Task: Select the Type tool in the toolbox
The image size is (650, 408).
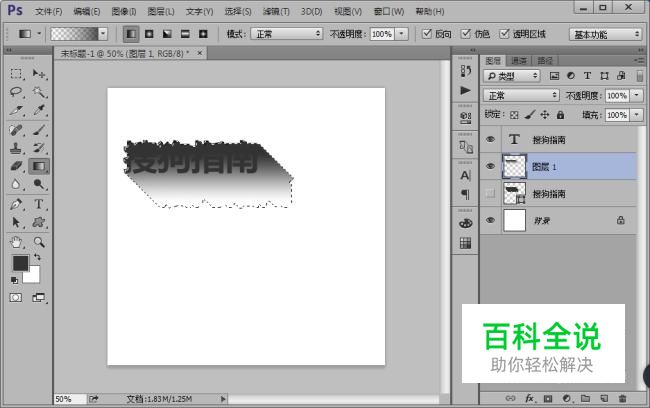Action: pos(39,204)
